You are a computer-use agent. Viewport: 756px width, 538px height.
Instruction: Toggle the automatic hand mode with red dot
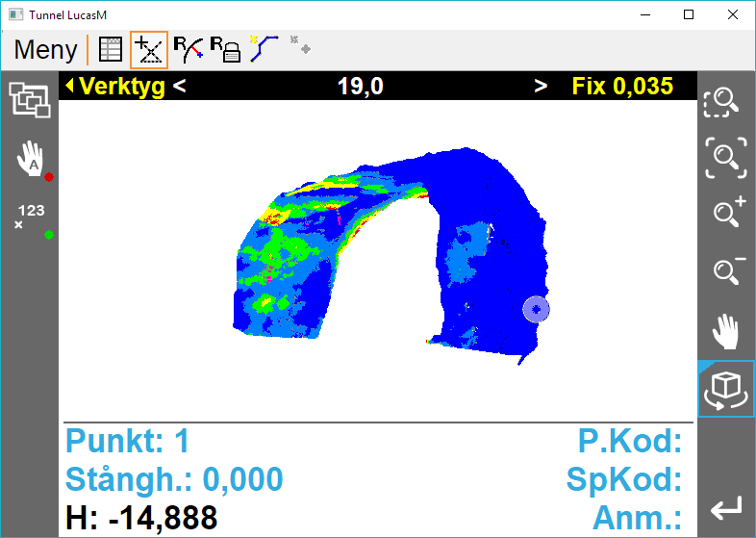32,161
